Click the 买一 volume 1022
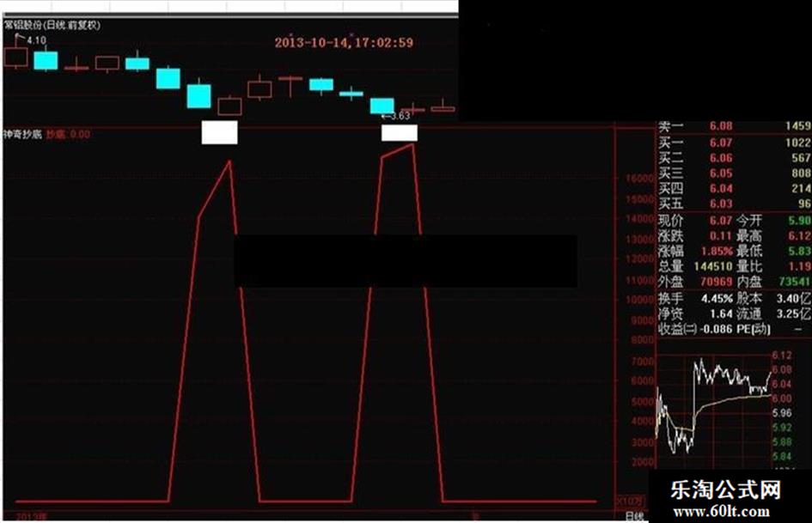The height and width of the screenshot is (523, 812). tap(798, 143)
